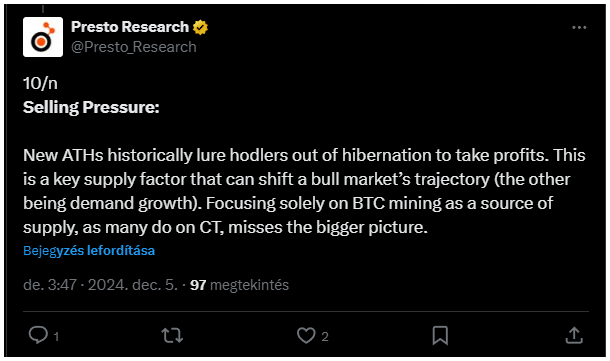Open the three-dot more options menu
Viewport: 610px width, 361px height.
(579, 28)
